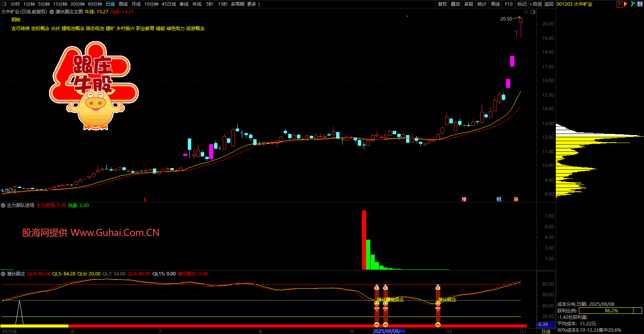Expand the 主力部队进场 indicator dropdown
The height and width of the screenshot is (334, 644).
[3, 205]
